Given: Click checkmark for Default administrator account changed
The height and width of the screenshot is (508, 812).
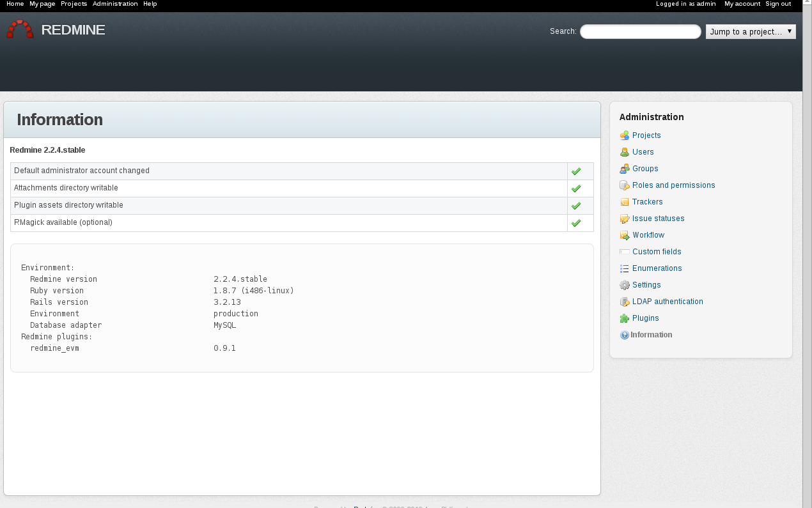Looking at the screenshot, I should (576, 171).
